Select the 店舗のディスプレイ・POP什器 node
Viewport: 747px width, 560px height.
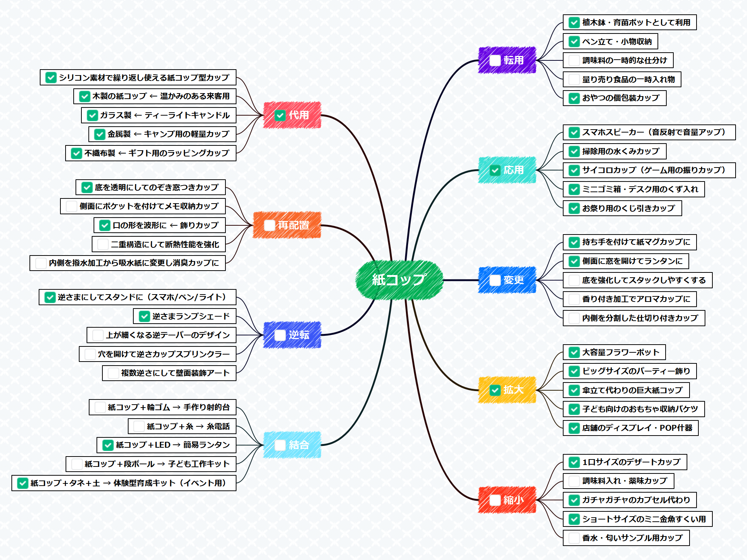click(637, 428)
